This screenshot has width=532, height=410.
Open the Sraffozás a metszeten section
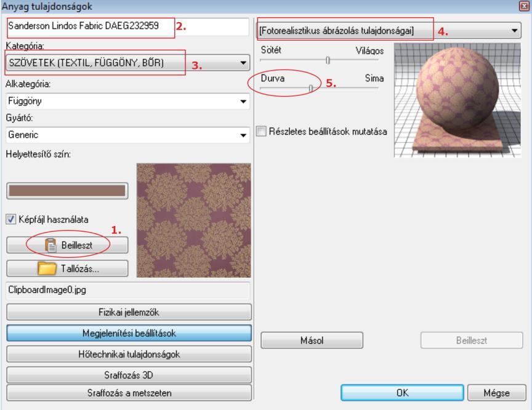coord(129,393)
